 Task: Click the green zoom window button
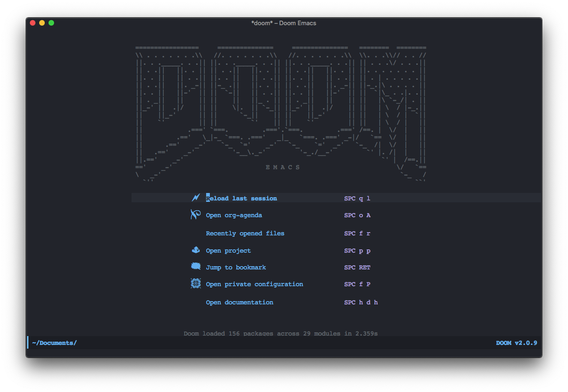[51, 23]
